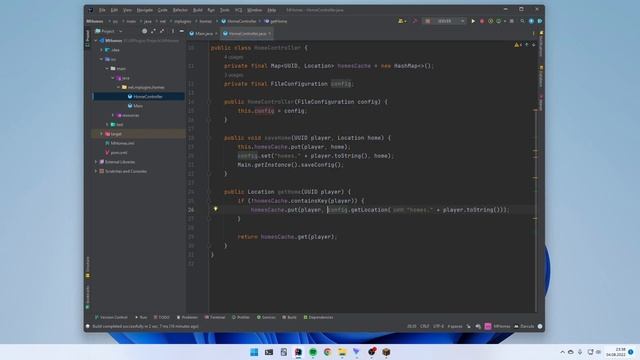This screenshot has width=640, height=360.
Task: Expand the test folder
Action: coord(107,124)
